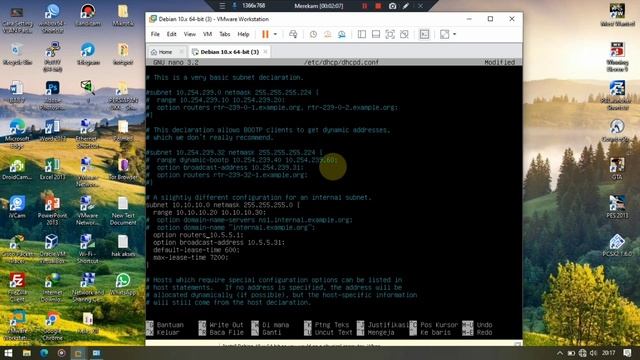The image size is (640, 360).
Task: Toggle the thumbnail bar icon
Action: pyautogui.click(x=376, y=34)
